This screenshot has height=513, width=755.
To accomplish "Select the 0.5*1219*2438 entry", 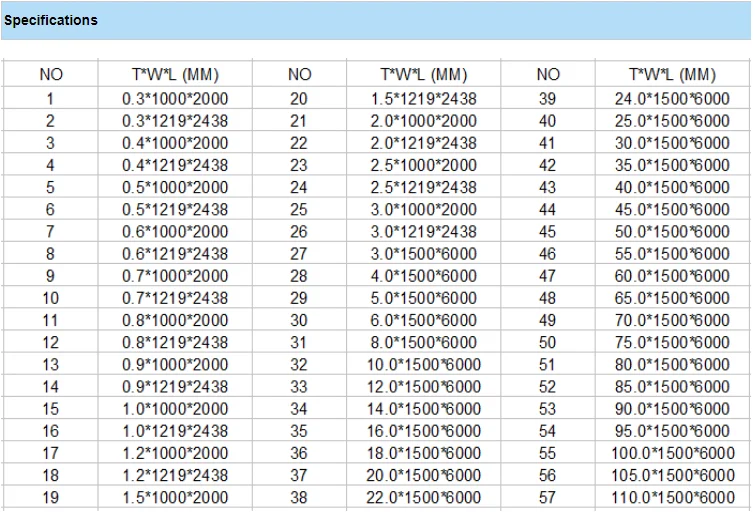I will click(175, 210).
